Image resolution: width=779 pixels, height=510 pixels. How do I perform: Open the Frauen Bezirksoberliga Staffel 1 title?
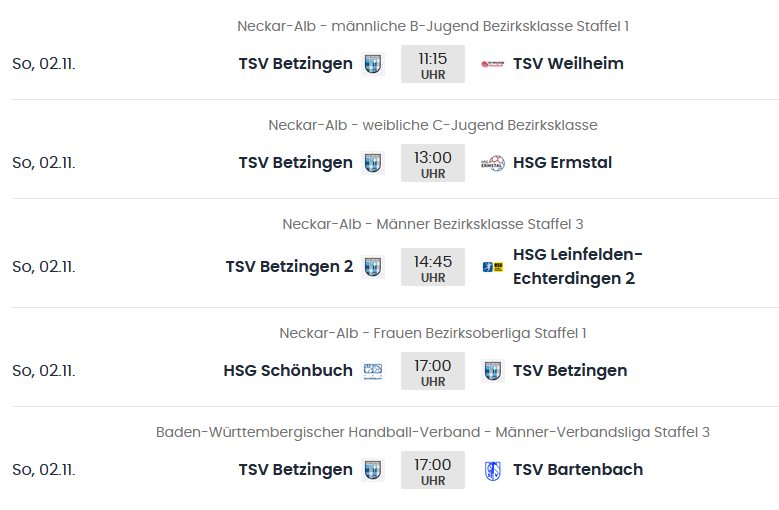tap(433, 333)
